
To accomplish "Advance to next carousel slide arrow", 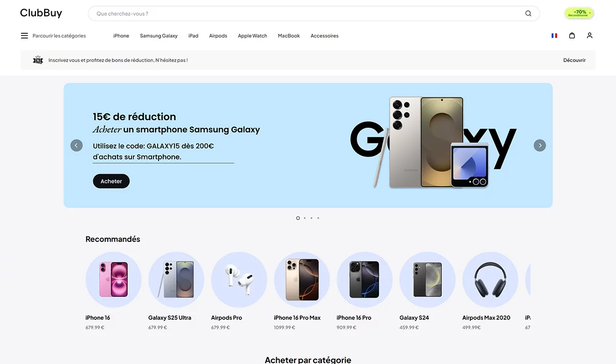I will 540,146.
